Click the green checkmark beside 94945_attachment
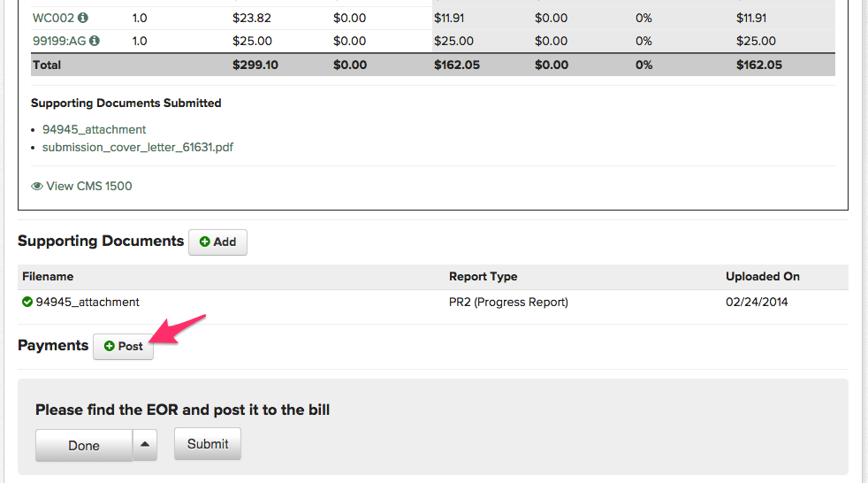868x483 pixels. (x=27, y=303)
